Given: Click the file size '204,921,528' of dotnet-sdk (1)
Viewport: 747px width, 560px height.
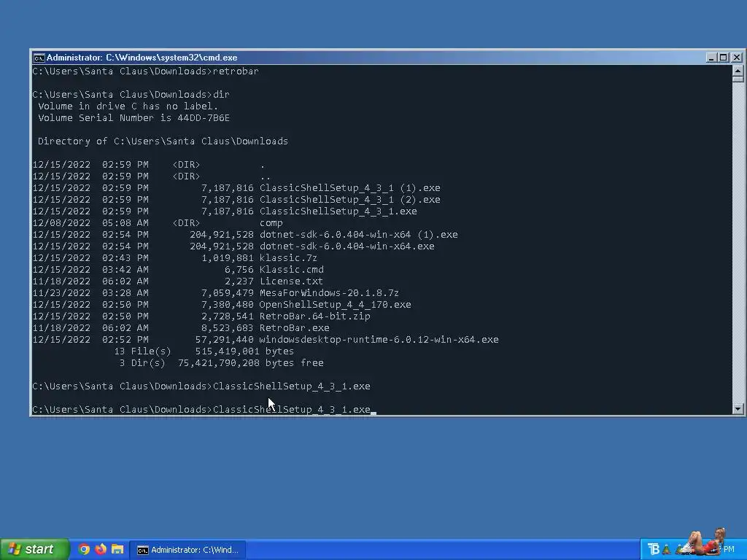Looking at the screenshot, I should [x=222, y=235].
